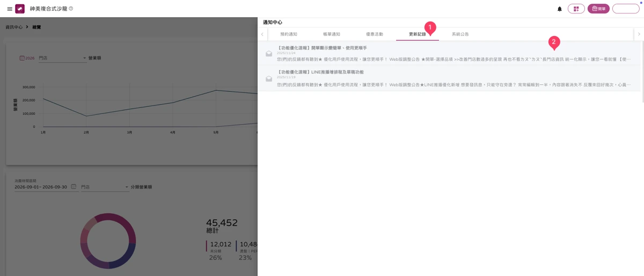Open the hamburger main menu
This screenshot has width=644, height=276.
click(x=10, y=9)
